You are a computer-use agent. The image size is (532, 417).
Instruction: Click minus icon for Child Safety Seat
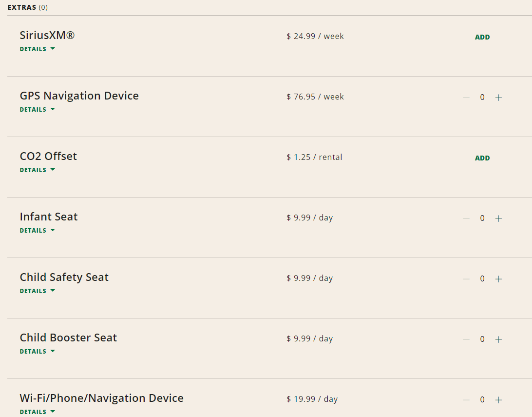click(x=466, y=279)
